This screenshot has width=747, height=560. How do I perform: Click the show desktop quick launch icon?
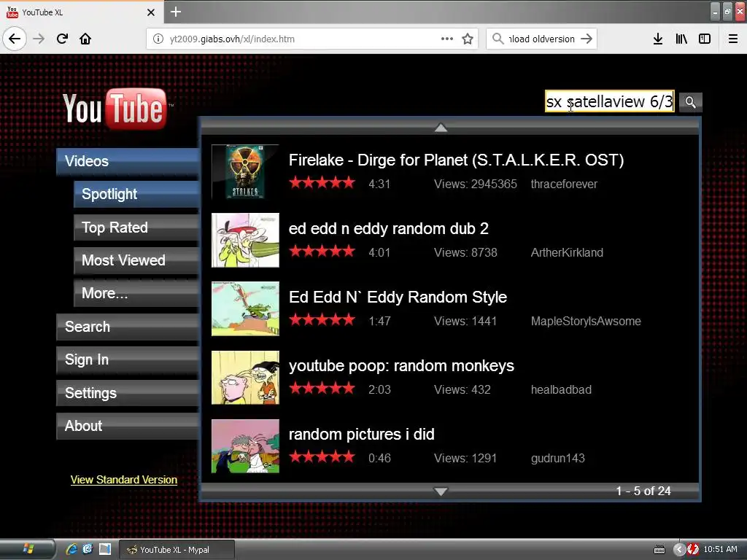[x=104, y=550]
